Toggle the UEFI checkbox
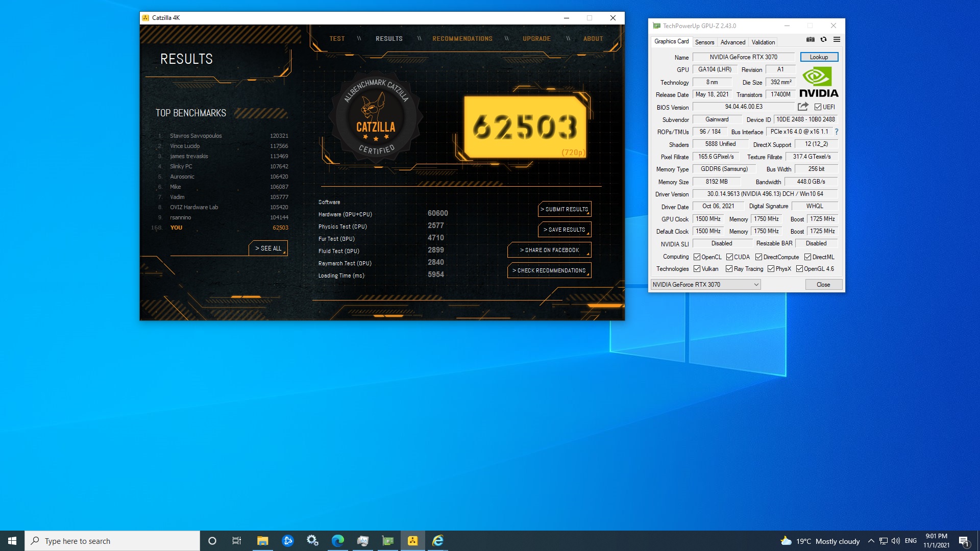This screenshot has height=551, width=980. tap(818, 107)
